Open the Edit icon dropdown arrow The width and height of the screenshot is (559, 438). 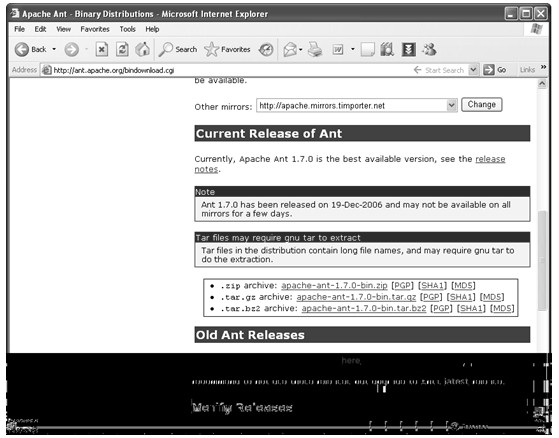[x=353, y=49]
